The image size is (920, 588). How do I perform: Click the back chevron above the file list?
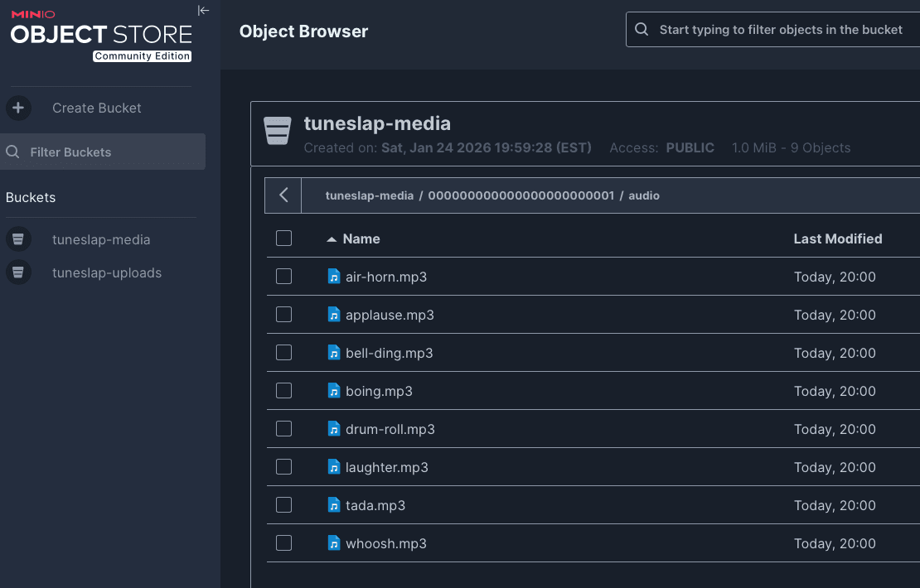point(283,195)
